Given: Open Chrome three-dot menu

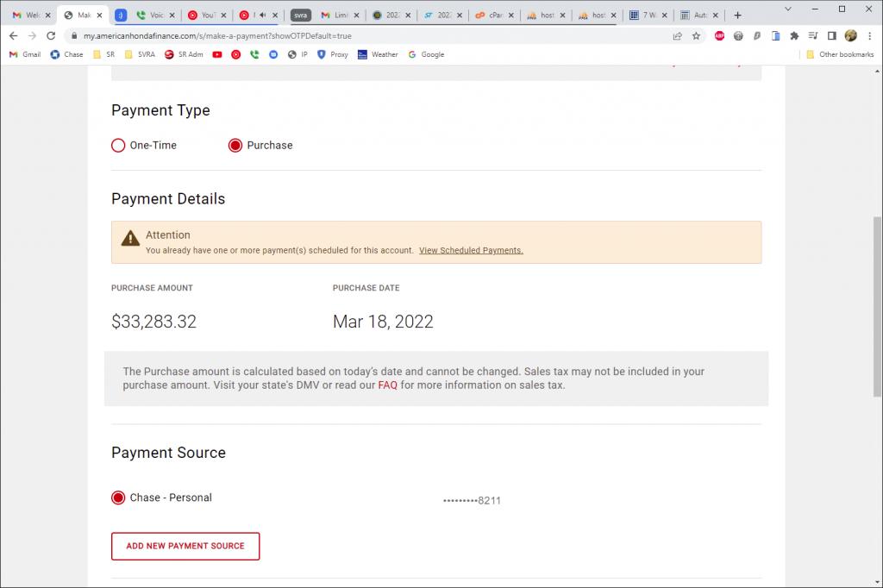Looking at the screenshot, I should tap(869, 36).
